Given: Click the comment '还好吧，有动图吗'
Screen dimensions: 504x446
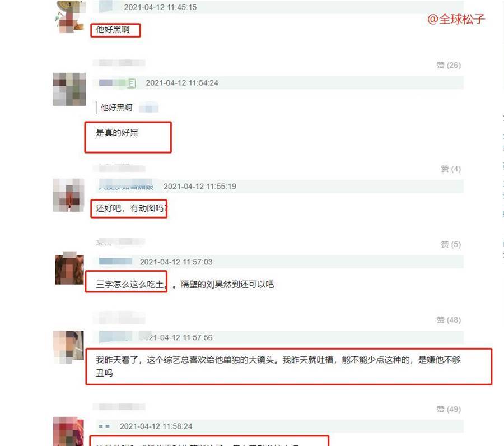Looking at the screenshot, I should (x=132, y=208).
